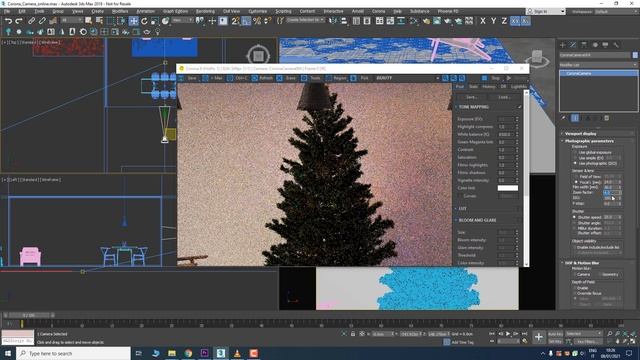This screenshot has width=640, height=360.
Task: Restrict to Z axis constraint
Action: point(504,20)
